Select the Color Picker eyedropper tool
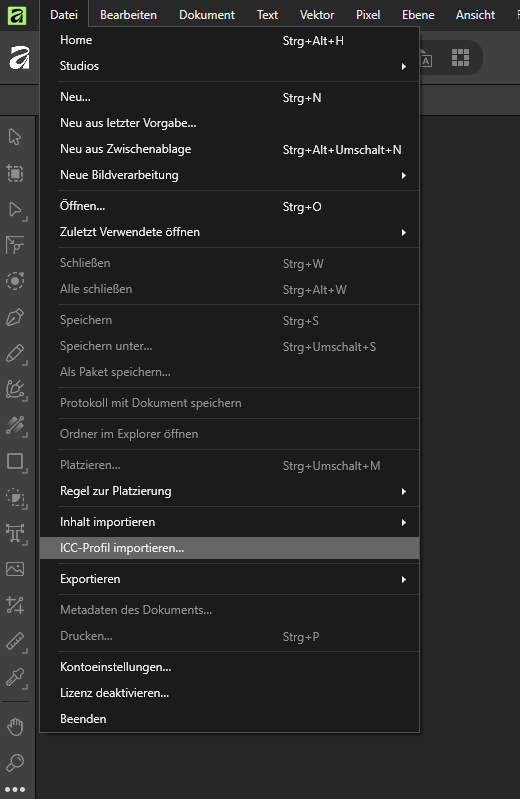Image resolution: width=520 pixels, height=799 pixels. tap(16, 678)
